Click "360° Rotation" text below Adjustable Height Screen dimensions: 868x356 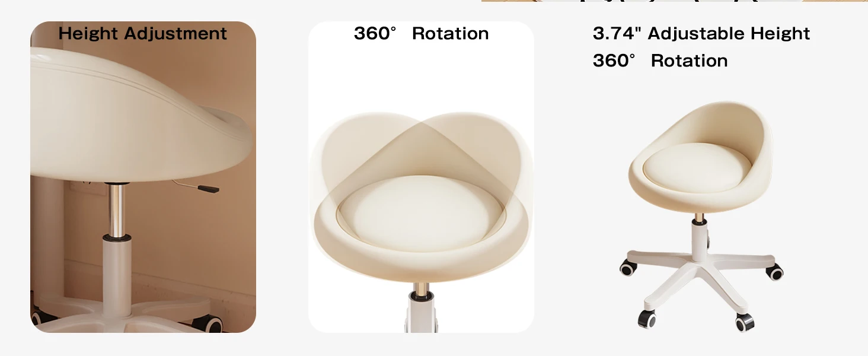click(660, 61)
